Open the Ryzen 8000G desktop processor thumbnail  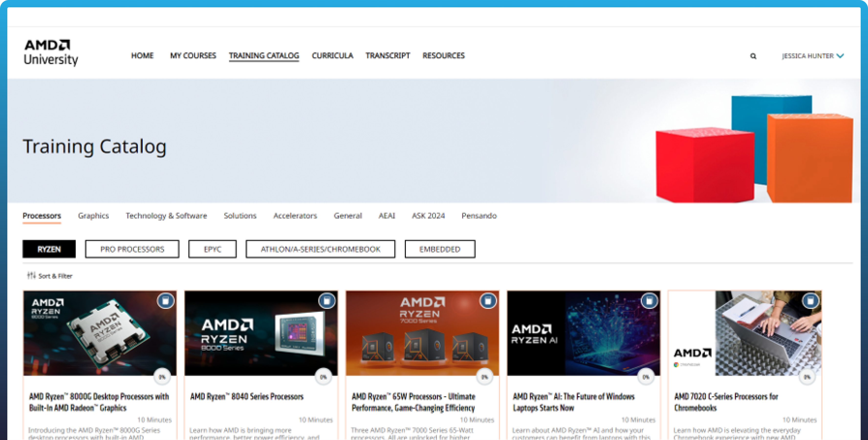(x=100, y=333)
